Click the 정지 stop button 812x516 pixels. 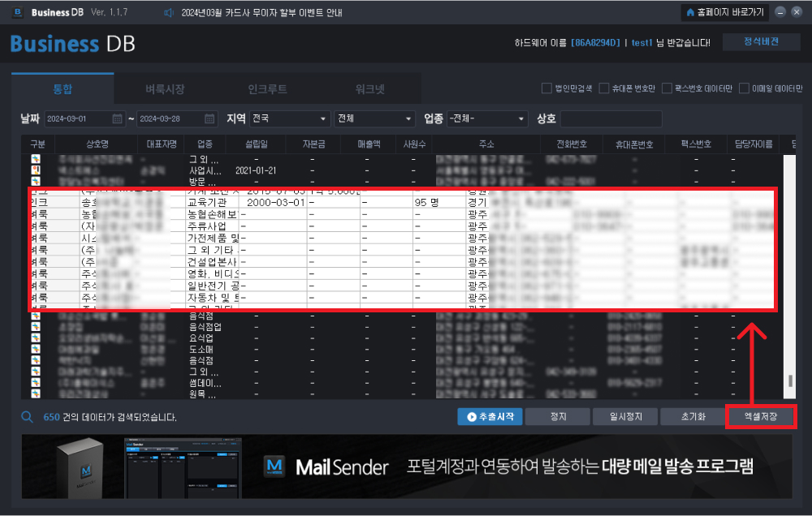pos(558,417)
